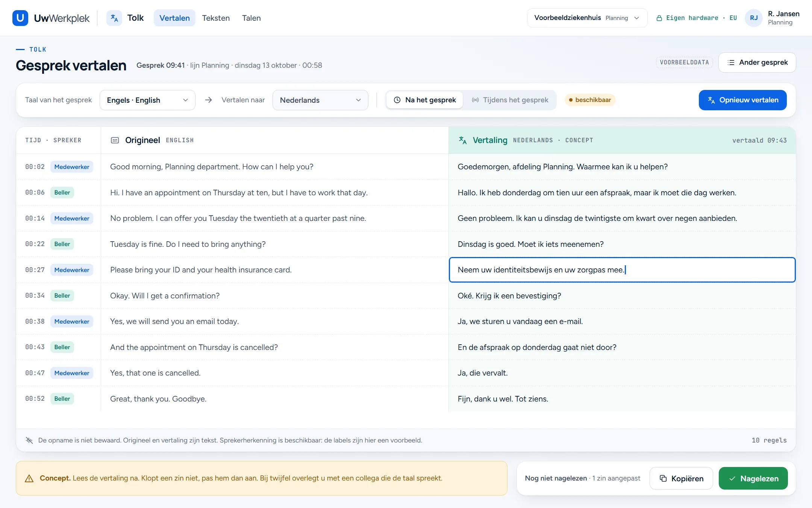Mark translation as Nagelezen

(x=753, y=478)
